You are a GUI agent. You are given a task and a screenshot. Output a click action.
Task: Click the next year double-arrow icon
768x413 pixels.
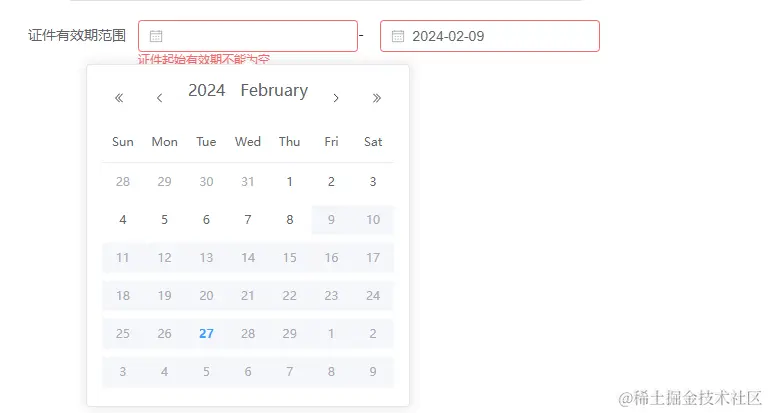click(377, 98)
